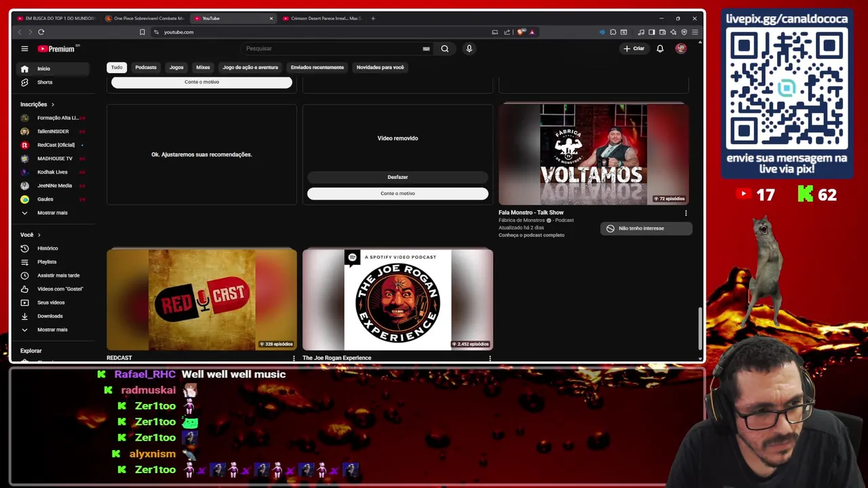Open Assistir mais tarde in sidebar

click(54, 275)
